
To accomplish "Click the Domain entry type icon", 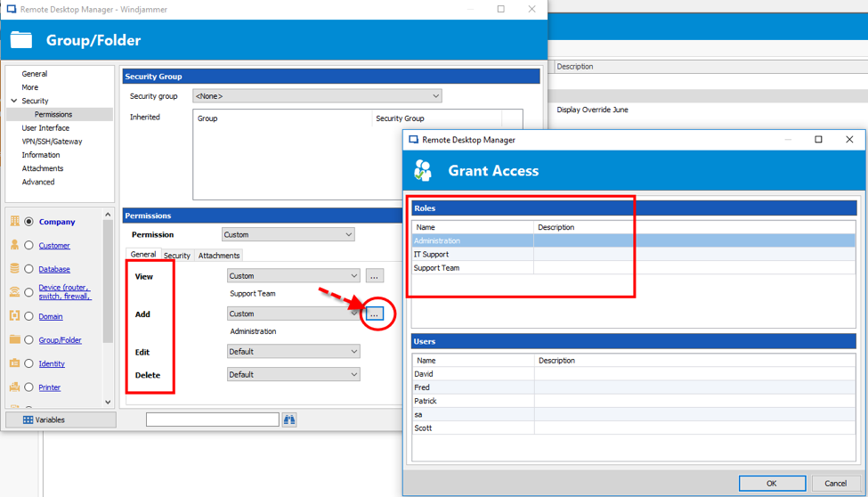I will coord(14,316).
